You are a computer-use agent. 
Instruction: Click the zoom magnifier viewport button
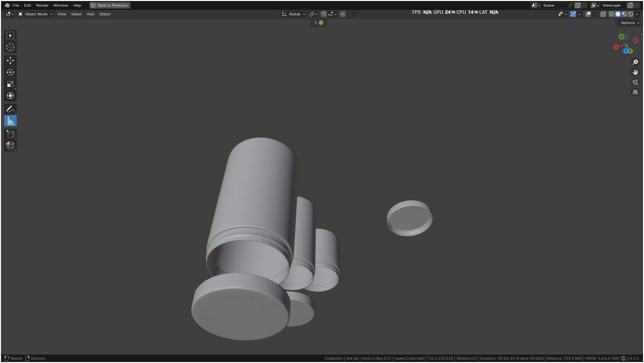click(x=635, y=62)
